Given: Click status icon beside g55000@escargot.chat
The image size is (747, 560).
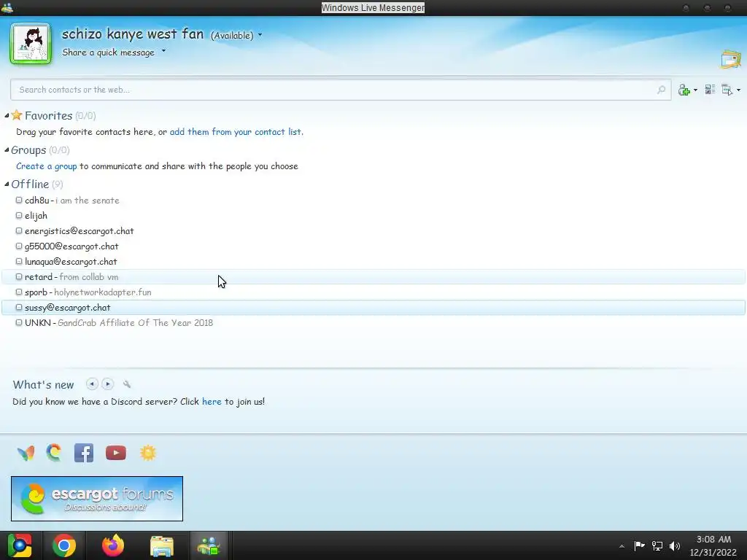Looking at the screenshot, I should [19, 246].
